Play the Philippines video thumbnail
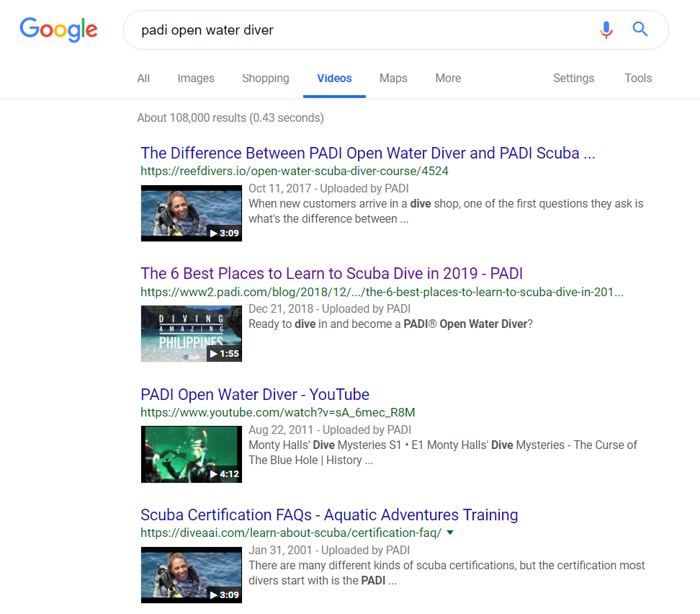700x614 pixels. [191, 334]
